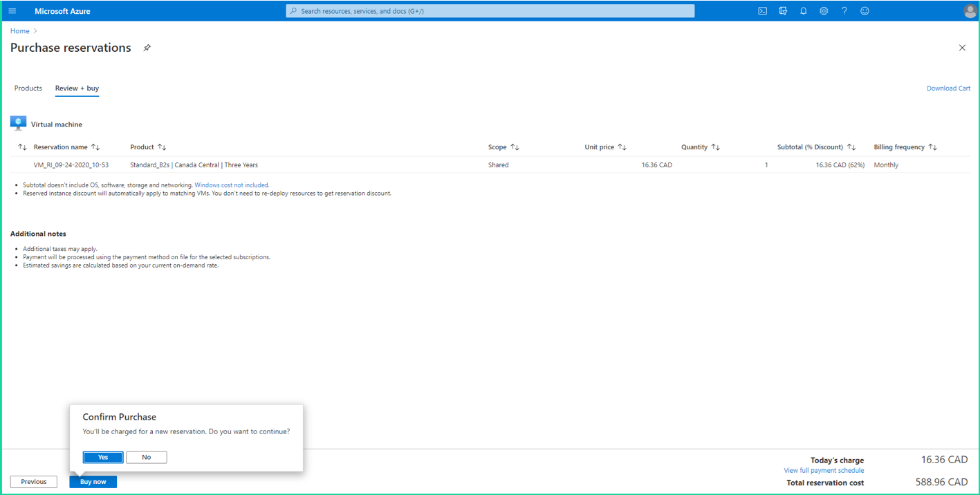Viewport: 980px width, 495px height.
Task: Open the account avatar menu
Action: (x=970, y=11)
